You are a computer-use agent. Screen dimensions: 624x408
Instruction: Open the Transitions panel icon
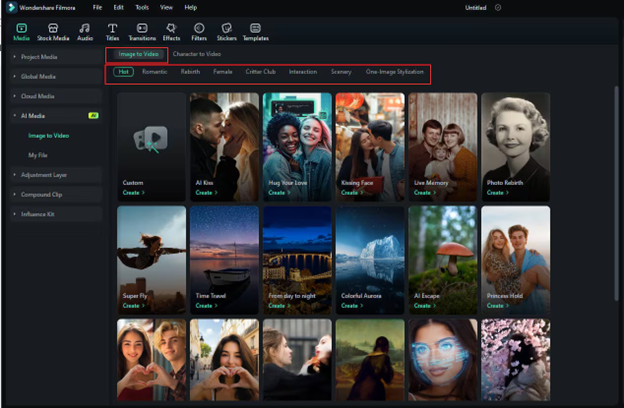142,30
